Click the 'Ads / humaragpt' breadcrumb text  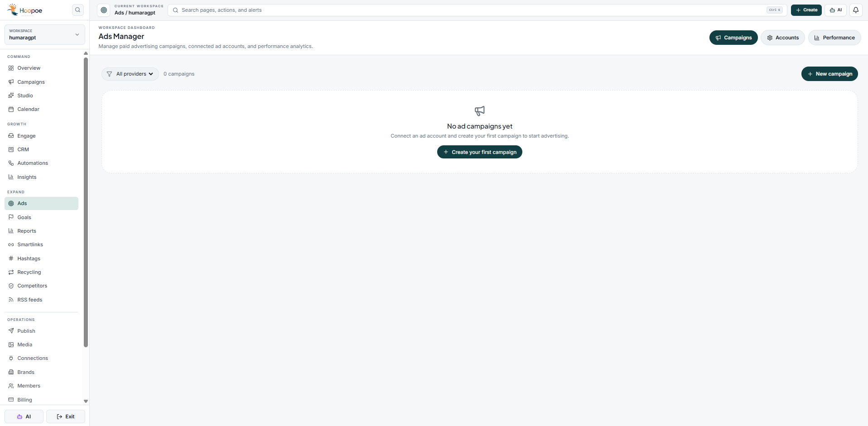(135, 13)
